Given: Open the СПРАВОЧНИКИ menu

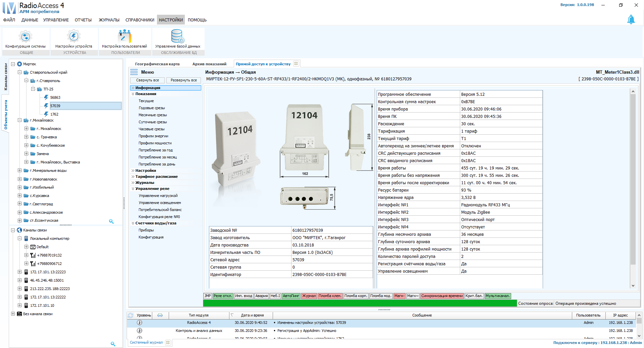Looking at the screenshot, I should pos(140,20).
